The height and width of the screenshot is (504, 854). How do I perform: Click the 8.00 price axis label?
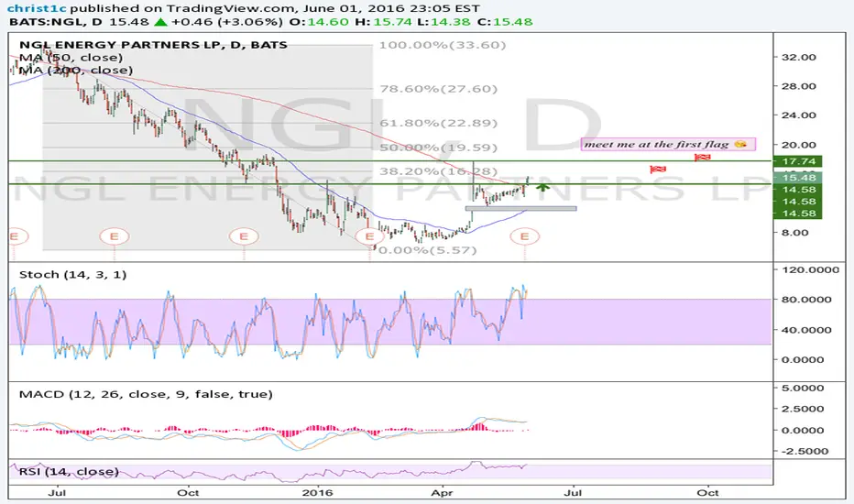[795, 232]
